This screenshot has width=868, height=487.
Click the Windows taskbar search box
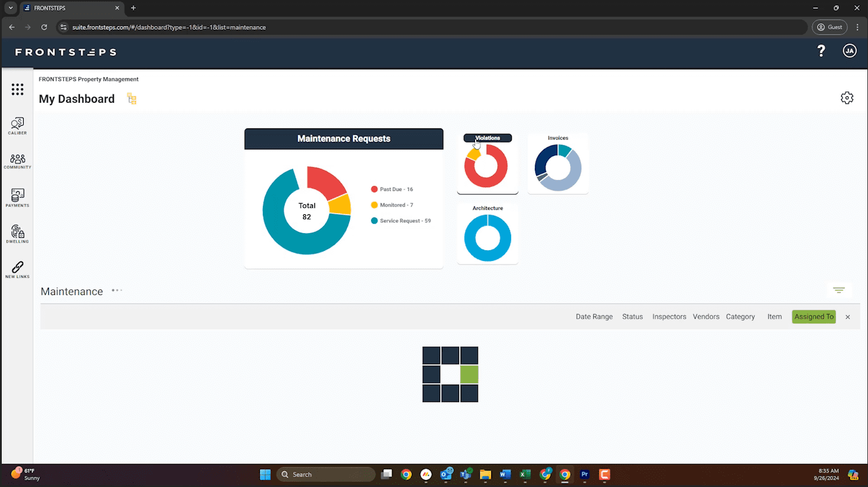326,475
